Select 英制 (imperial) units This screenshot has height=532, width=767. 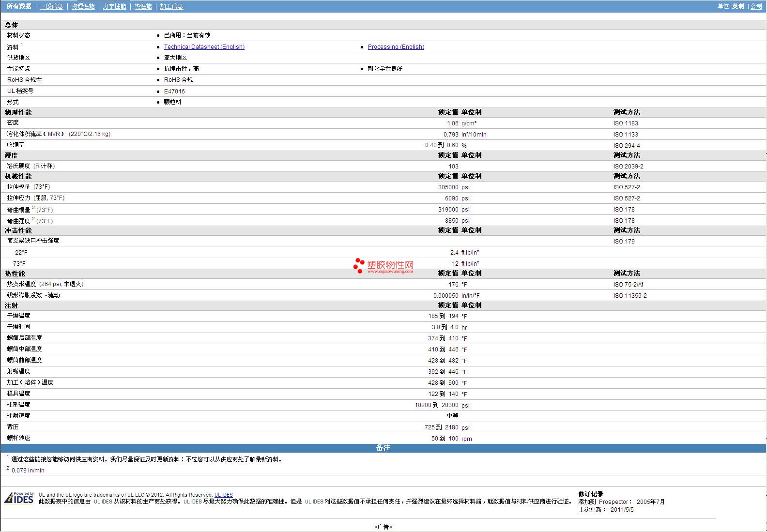(738, 6)
